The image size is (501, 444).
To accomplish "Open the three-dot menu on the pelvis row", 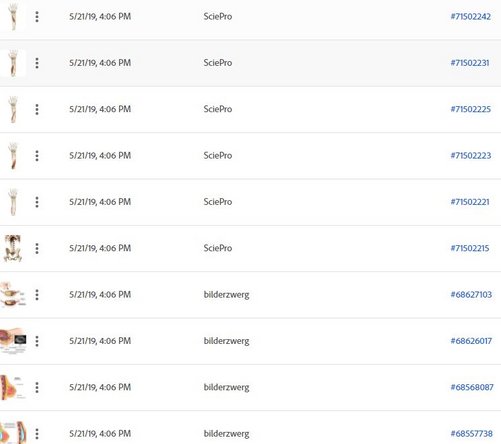I will [x=37, y=248].
